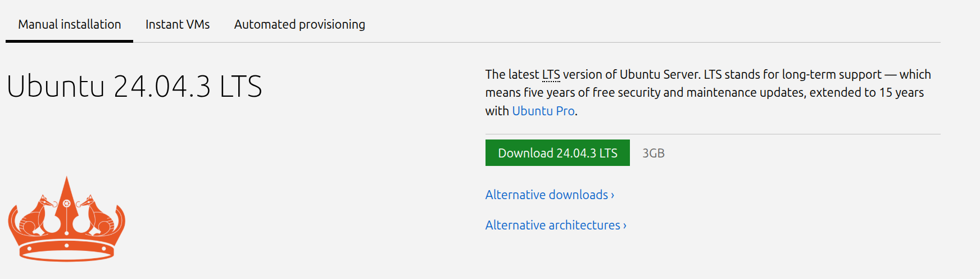Click the chevron after Alternative downloads
980x279 pixels.
point(612,195)
